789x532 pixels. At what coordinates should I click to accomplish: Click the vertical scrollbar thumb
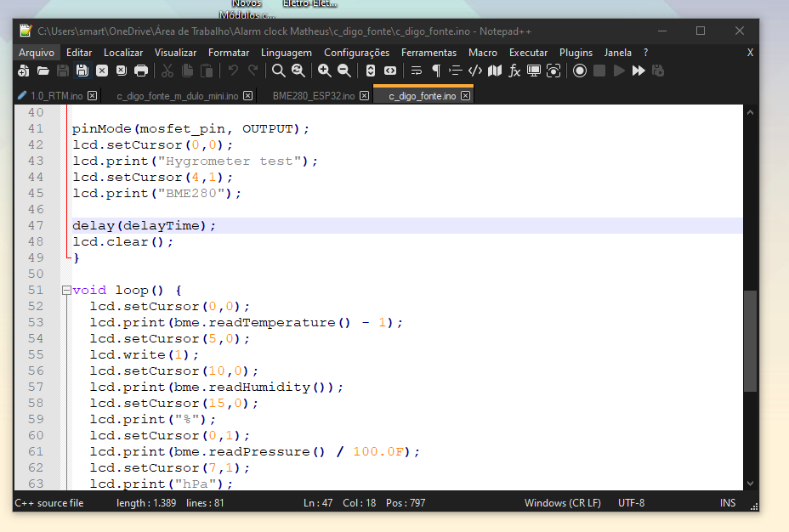tap(750, 341)
